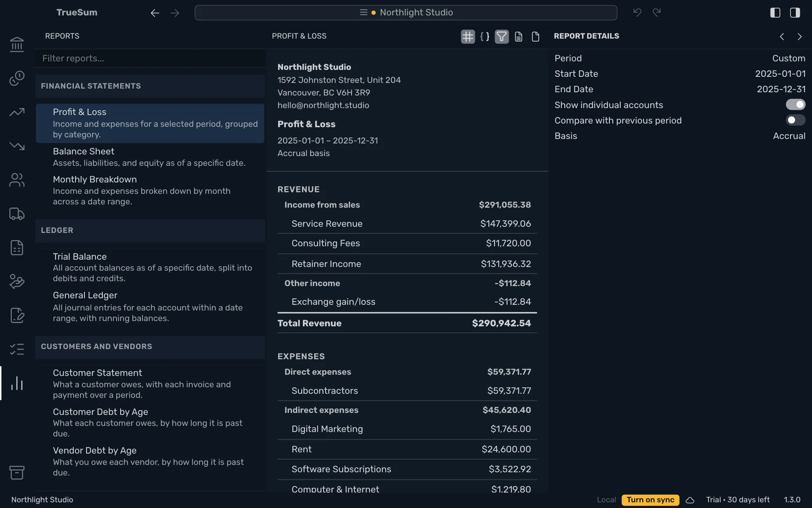Open the downward trend arrow sidebar icon
812x508 pixels.
(x=17, y=146)
